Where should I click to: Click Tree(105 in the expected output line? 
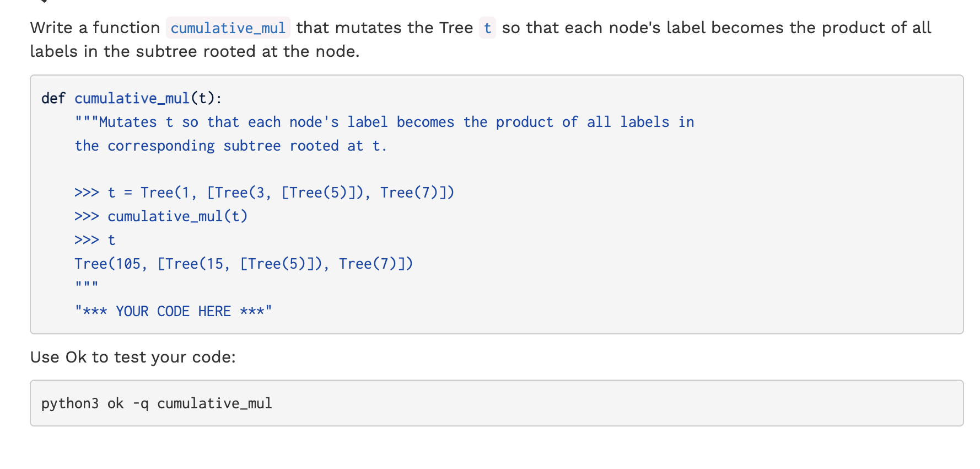[109, 264]
